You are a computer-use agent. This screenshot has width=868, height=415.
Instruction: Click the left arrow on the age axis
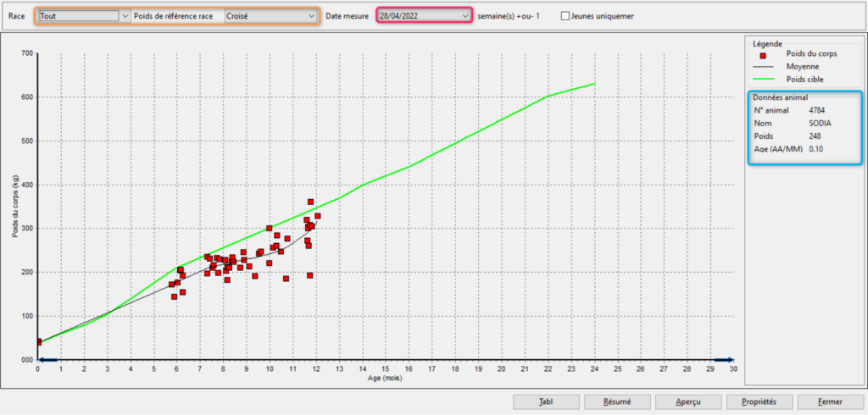48,360
